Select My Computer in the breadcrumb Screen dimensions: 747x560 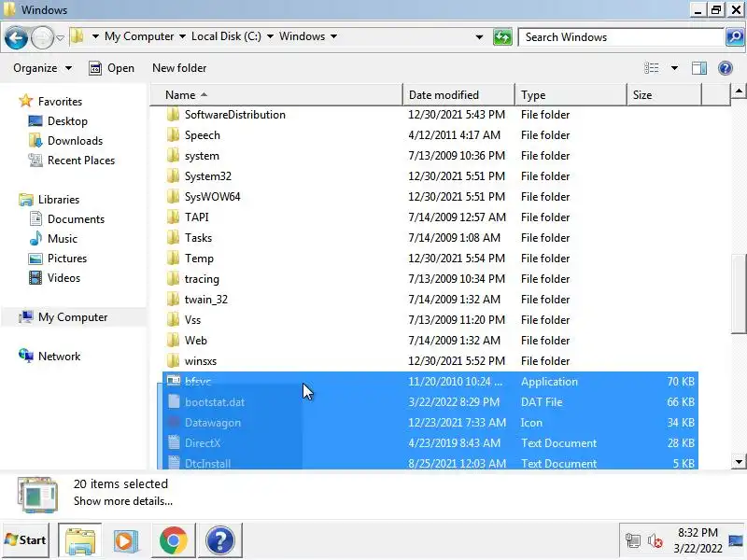pos(139,36)
